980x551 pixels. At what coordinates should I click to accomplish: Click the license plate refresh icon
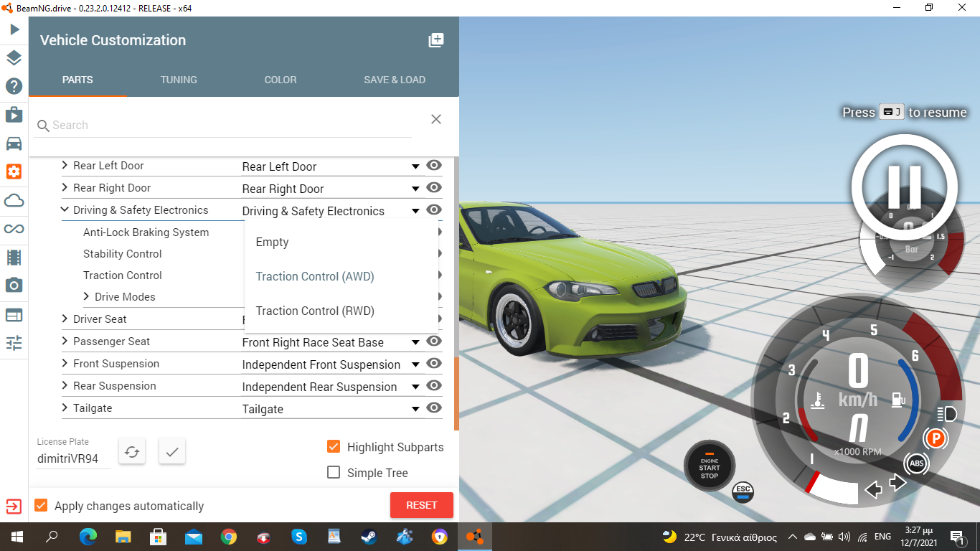click(132, 451)
